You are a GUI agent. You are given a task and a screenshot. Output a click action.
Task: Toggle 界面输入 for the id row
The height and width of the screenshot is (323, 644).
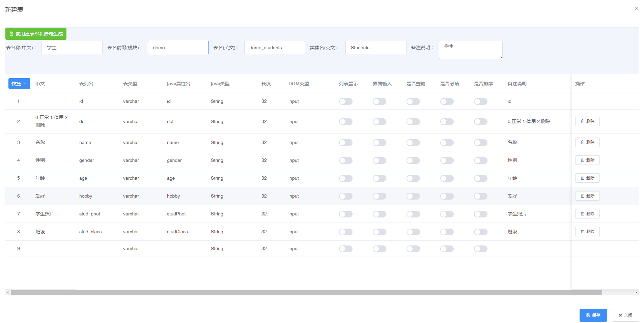tap(380, 101)
